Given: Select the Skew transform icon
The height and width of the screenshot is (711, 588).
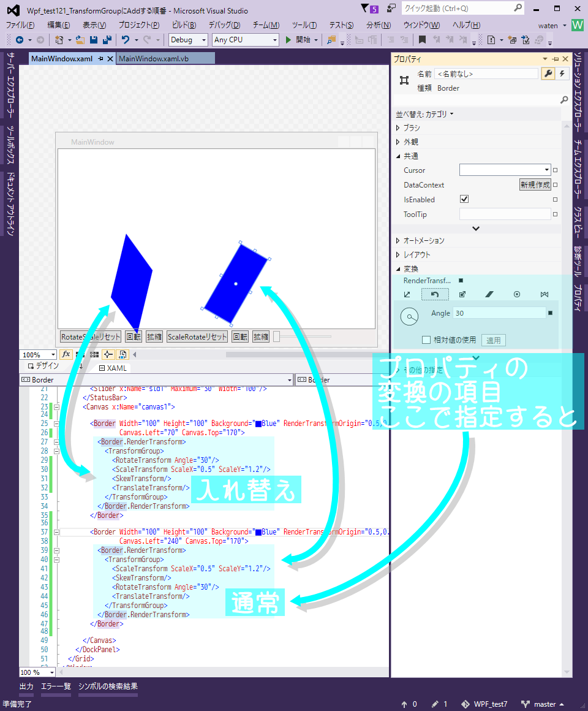Looking at the screenshot, I should click(489, 294).
